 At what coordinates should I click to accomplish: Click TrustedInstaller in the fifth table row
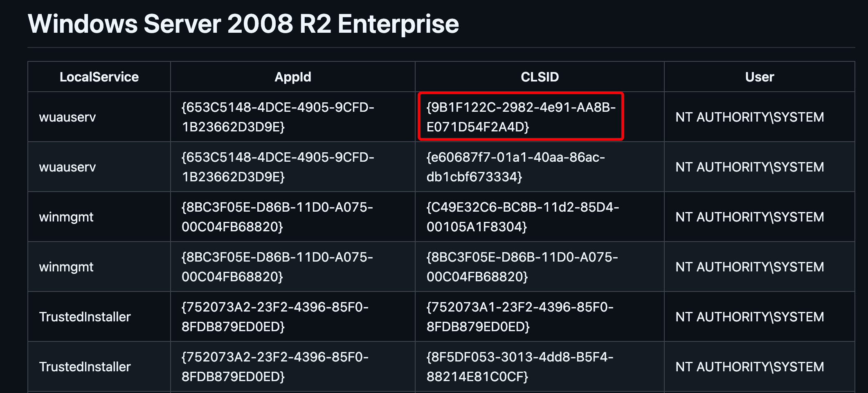[x=85, y=317]
